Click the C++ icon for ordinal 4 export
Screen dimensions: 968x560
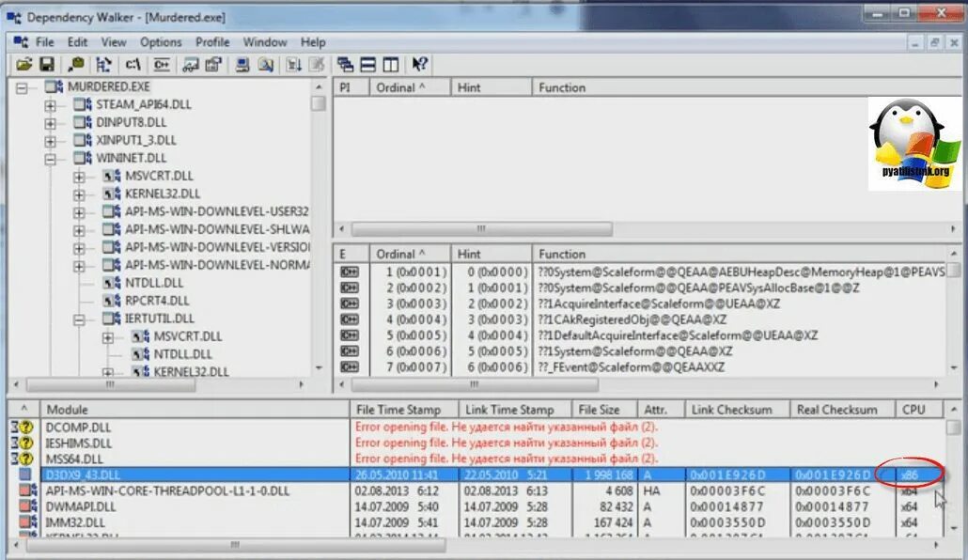click(x=350, y=319)
